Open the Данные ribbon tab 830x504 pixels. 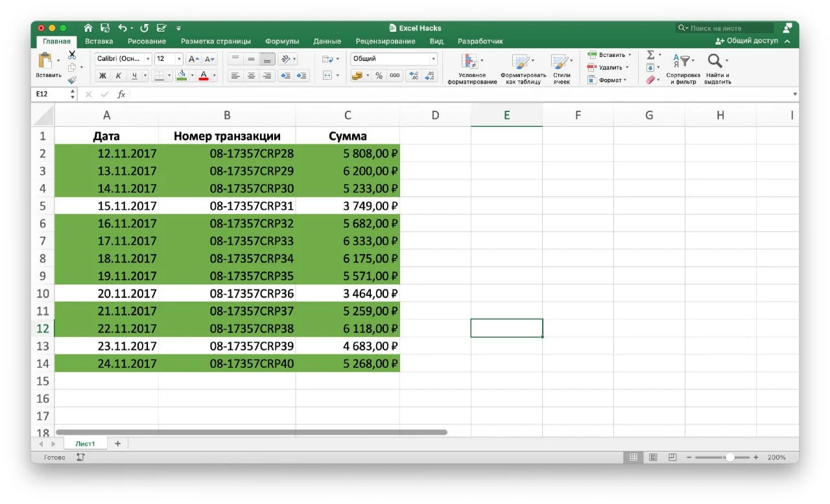click(327, 41)
